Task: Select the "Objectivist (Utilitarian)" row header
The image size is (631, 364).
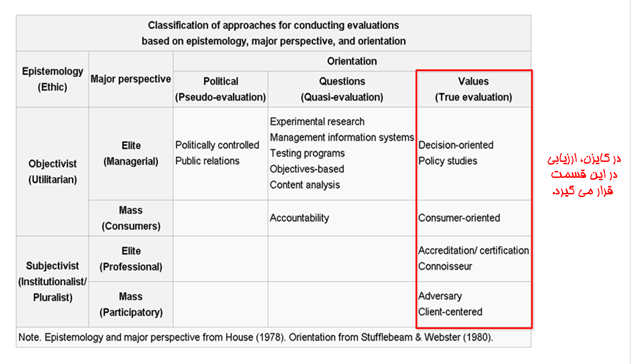Action: click(x=53, y=171)
